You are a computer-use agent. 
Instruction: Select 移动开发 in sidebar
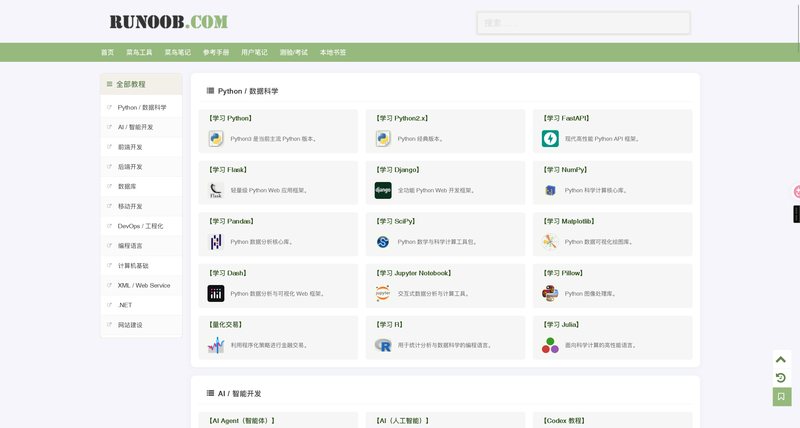[x=141, y=207]
